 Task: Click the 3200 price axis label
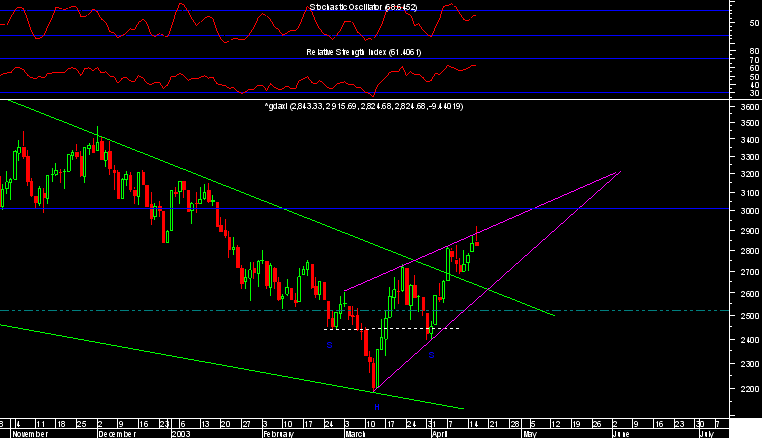coord(750,175)
